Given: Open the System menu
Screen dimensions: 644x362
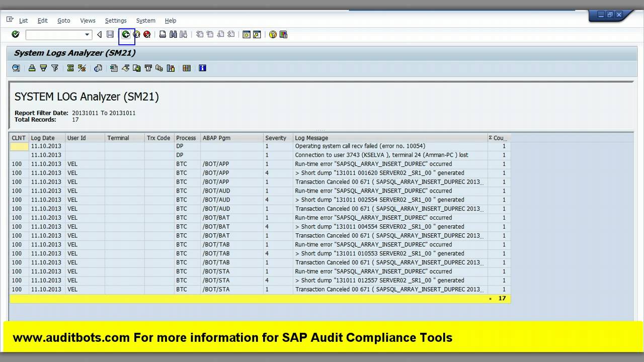Looking at the screenshot, I should tap(146, 21).
